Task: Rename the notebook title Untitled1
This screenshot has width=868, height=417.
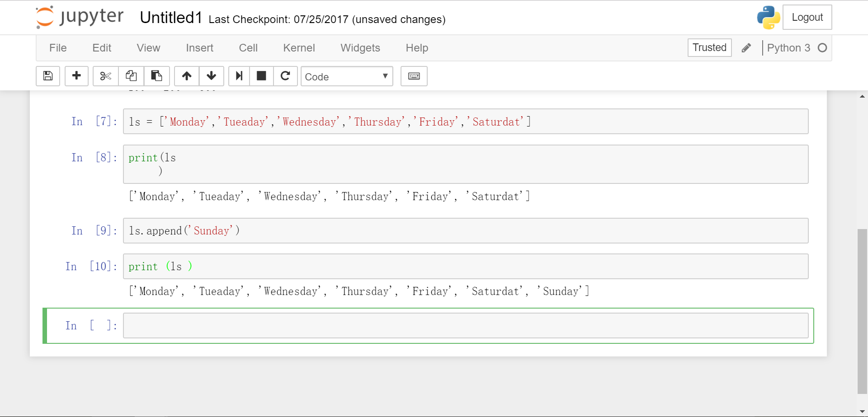Action: (x=171, y=18)
